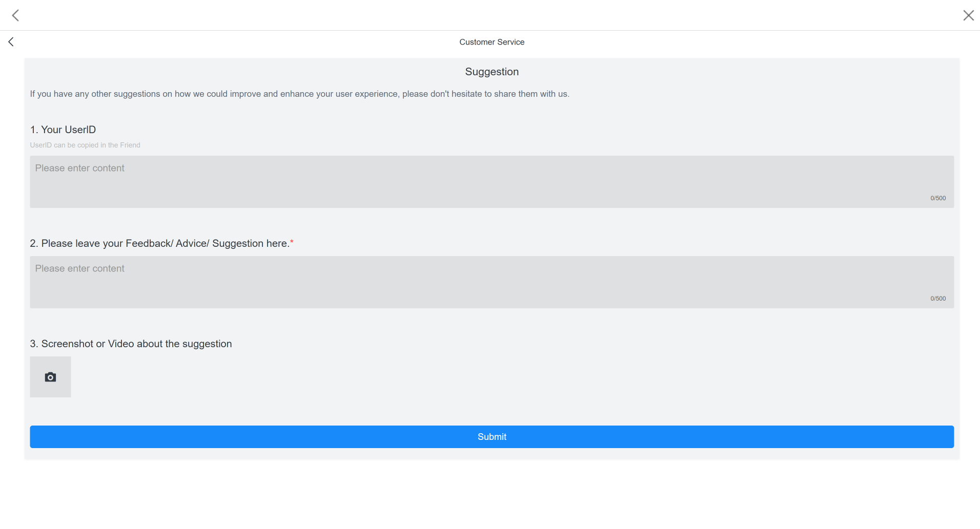Screen dimensions: 980x529
Task: Click the '3. Screenshot or Video about the suggestion' label
Action: point(131,344)
